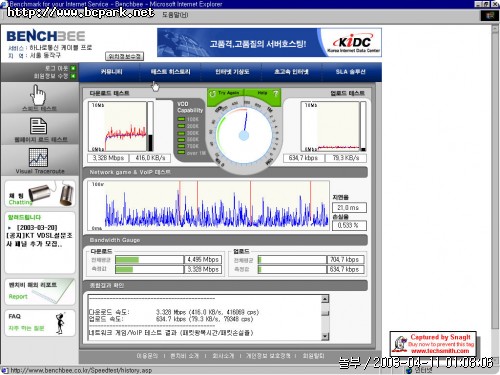Image resolution: width=500 pixels, height=375 pixels.
Task: Click the upload test speed graph
Action: pyautogui.click(x=330, y=126)
